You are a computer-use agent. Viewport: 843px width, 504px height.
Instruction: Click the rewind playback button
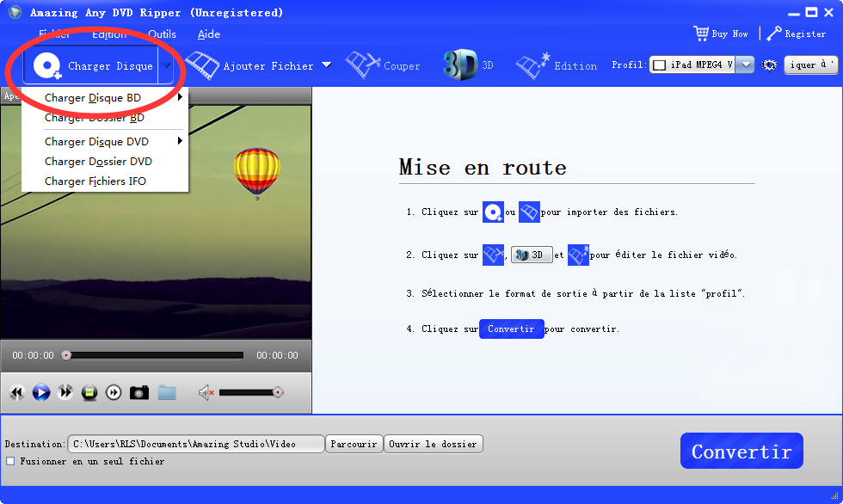pyautogui.click(x=16, y=393)
